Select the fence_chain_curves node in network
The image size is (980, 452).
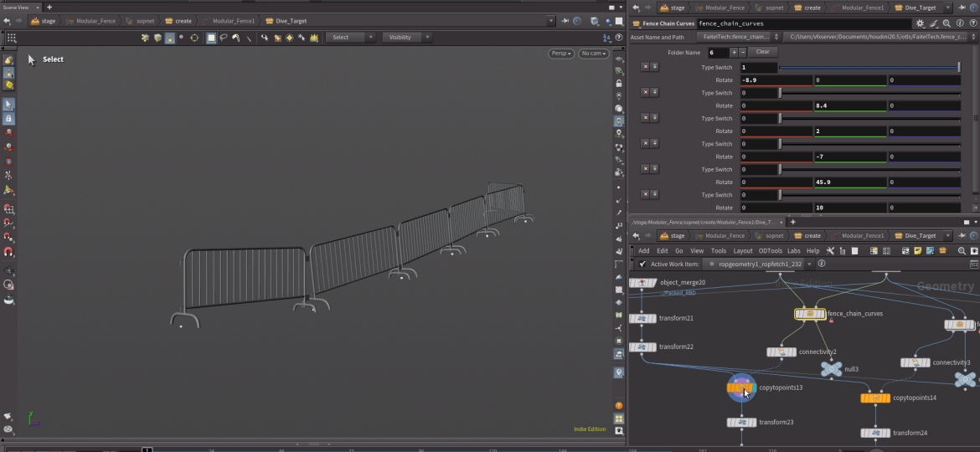pyautogui.click(x=809, y=314)
